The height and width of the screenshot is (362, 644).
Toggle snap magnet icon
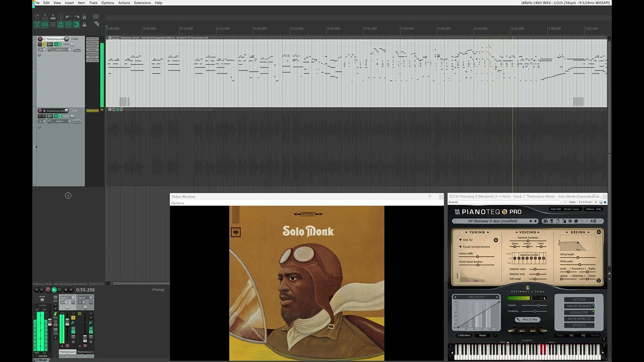click(x=76, y=24)
